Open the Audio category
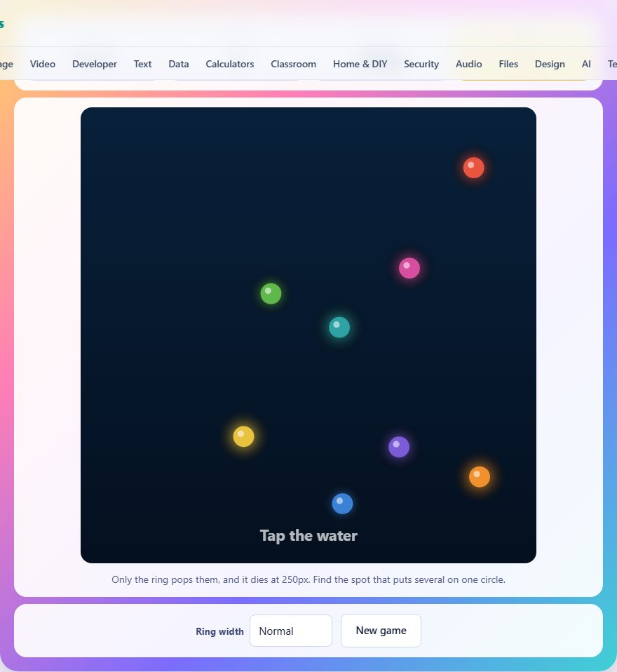617x672 pixels. (x=469, y=64)
